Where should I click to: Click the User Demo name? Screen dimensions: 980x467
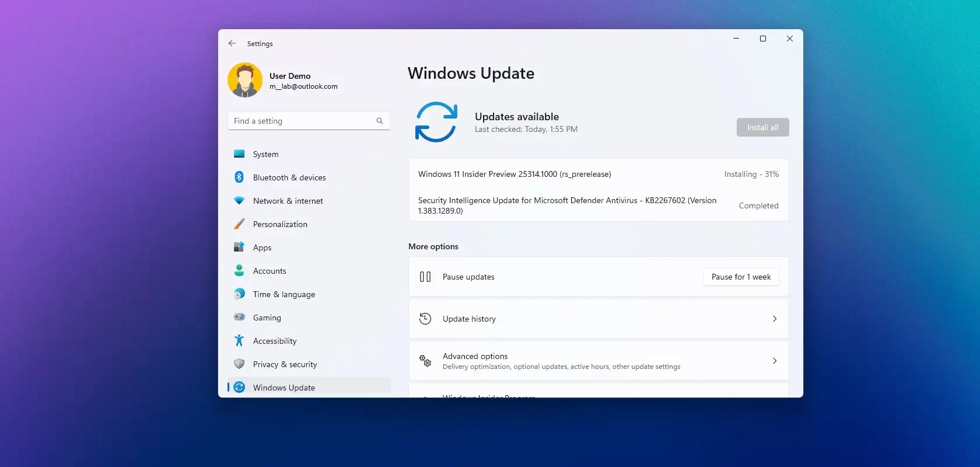click(290, 76)
